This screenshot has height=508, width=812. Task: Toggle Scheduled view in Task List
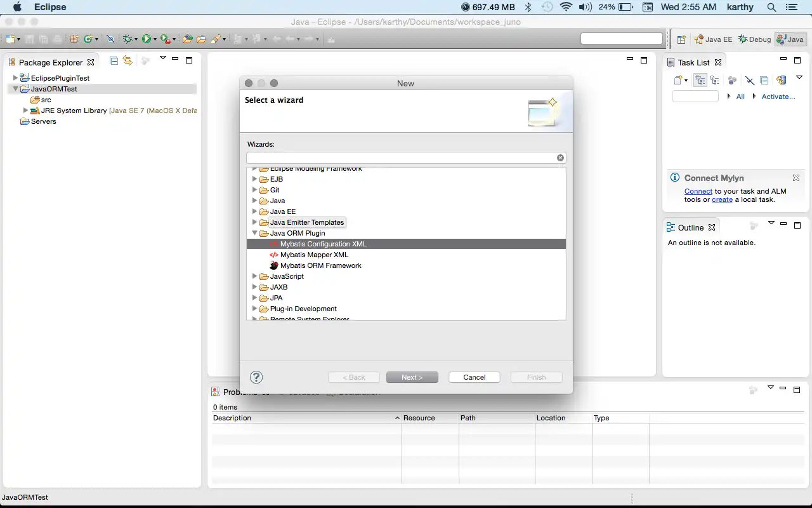pyautogui.click(x=714, y=80)
